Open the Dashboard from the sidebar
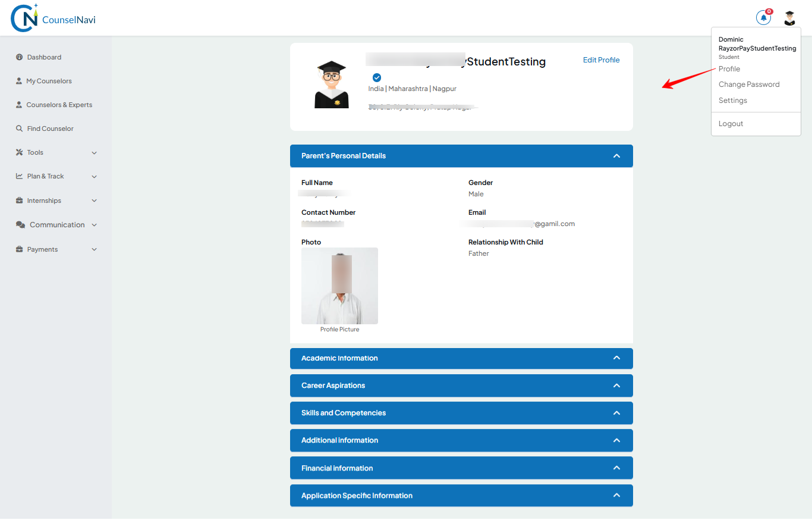 44,57
